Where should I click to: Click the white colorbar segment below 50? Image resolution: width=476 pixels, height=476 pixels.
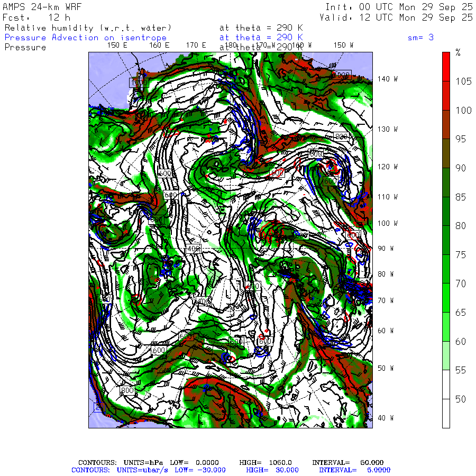(446, 414)
